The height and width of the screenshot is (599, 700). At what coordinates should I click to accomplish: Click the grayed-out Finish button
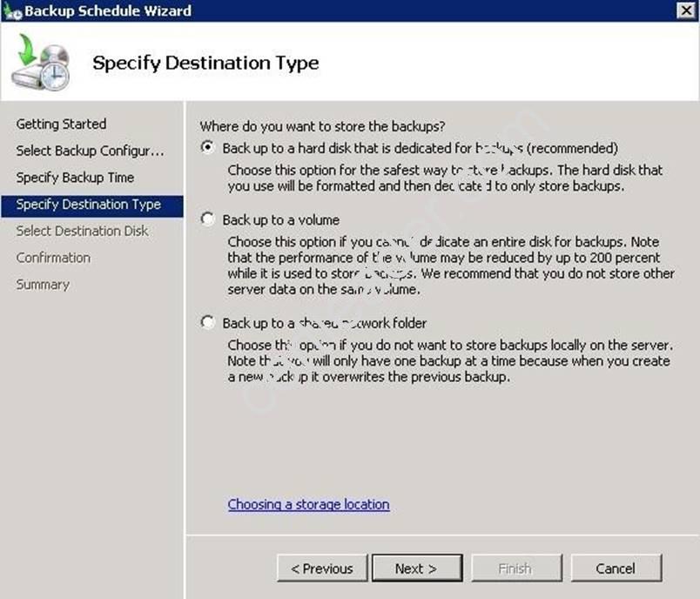515,569
